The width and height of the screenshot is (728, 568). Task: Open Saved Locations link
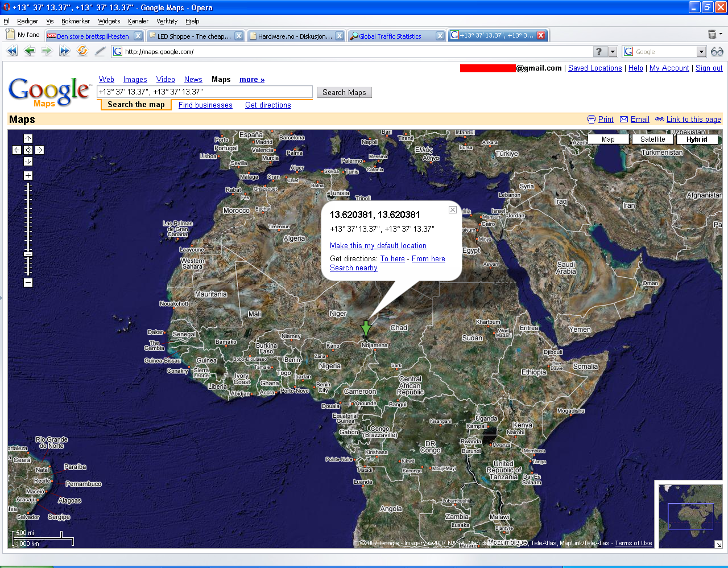pos(595,68)
